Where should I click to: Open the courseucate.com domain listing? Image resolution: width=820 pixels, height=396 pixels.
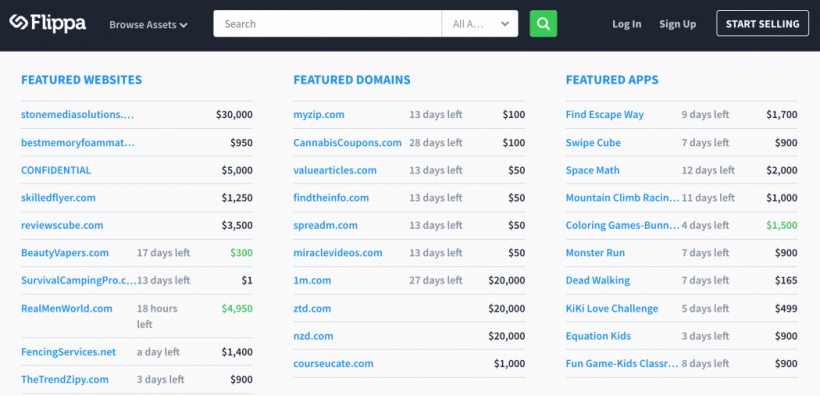coord(333,364)
